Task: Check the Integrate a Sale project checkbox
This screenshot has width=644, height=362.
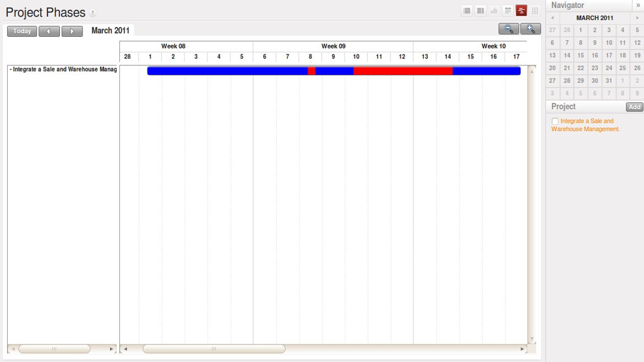Action: coord(555,121)
